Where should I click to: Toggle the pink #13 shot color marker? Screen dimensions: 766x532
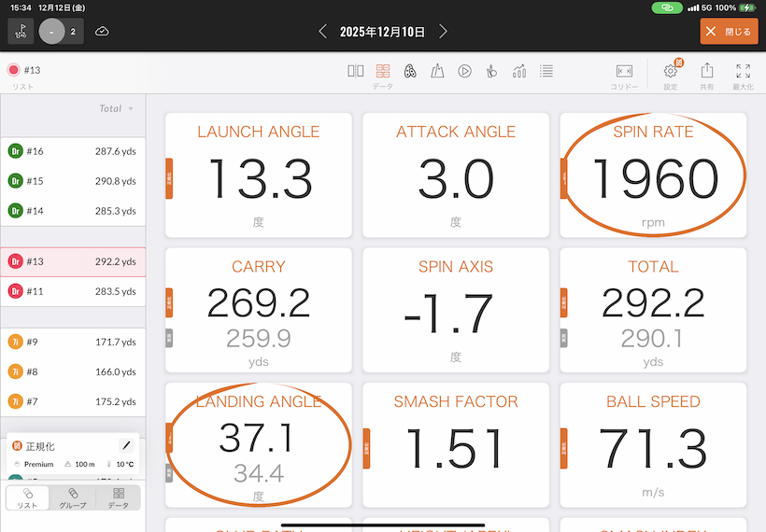pyautogui.click(x=13, y=70)
